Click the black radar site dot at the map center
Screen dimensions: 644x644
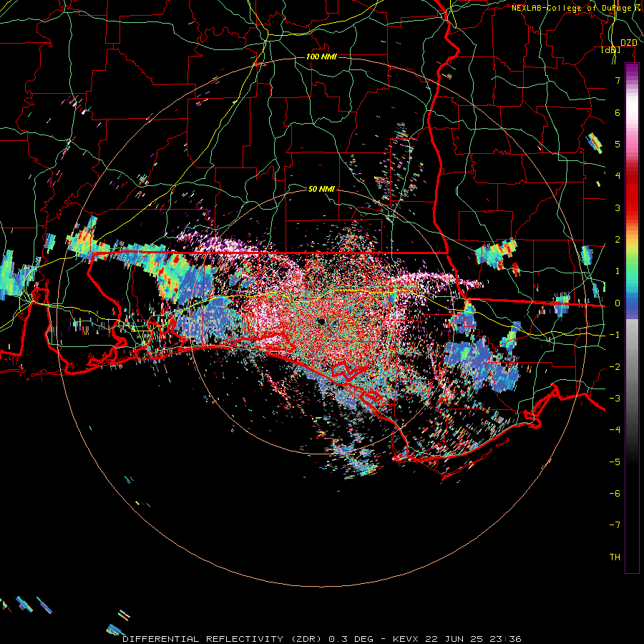coord(321,321)
